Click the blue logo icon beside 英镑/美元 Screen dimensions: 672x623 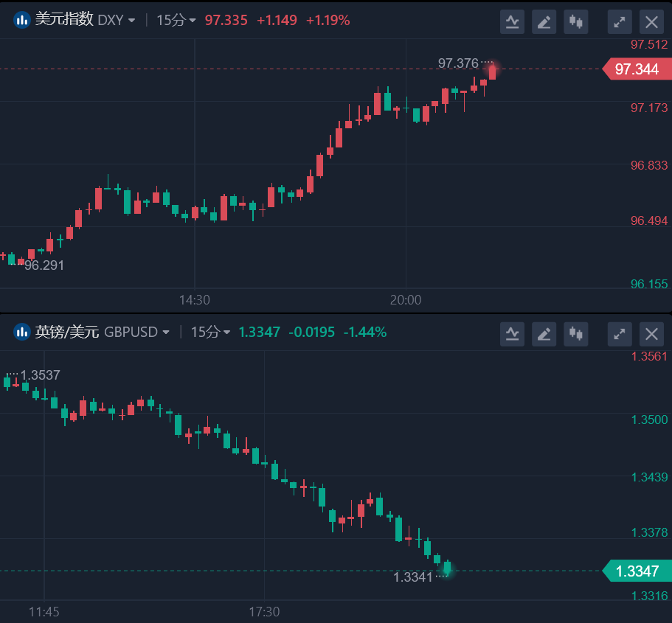pos(22,332)
